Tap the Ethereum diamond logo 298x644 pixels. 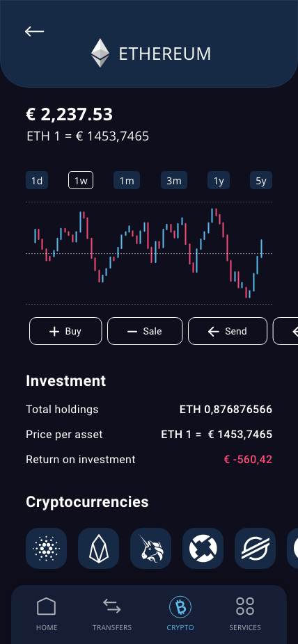coord(100,53)
